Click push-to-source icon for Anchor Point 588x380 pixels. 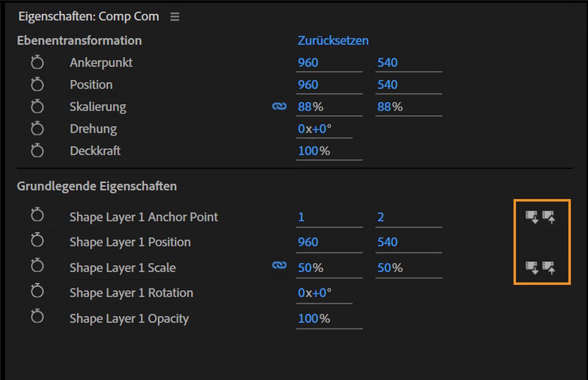(x=549, y=217)
